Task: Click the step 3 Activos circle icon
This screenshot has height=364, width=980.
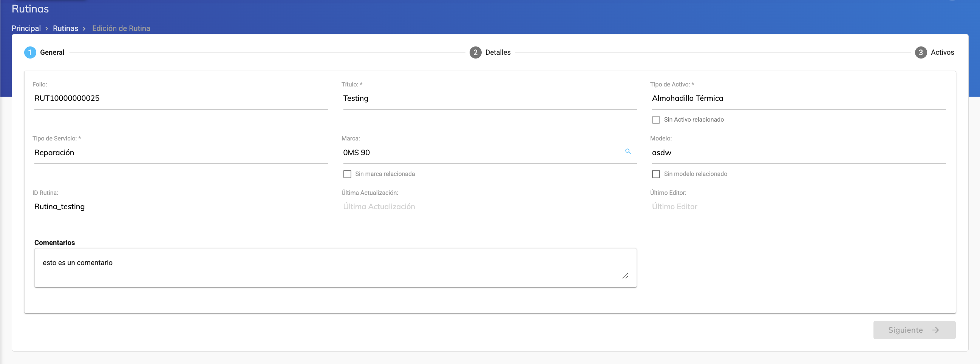Action: click(920, 52)
